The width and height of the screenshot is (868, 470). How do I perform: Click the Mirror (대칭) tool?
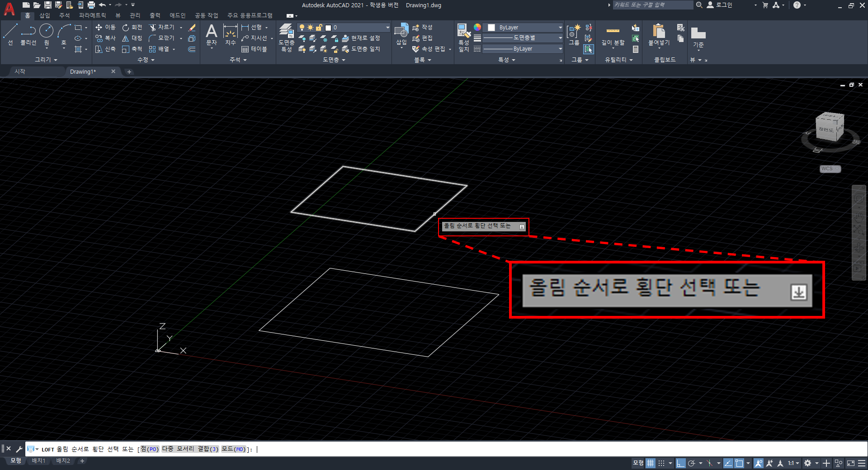pyautogui.click(x=132, y=38)
